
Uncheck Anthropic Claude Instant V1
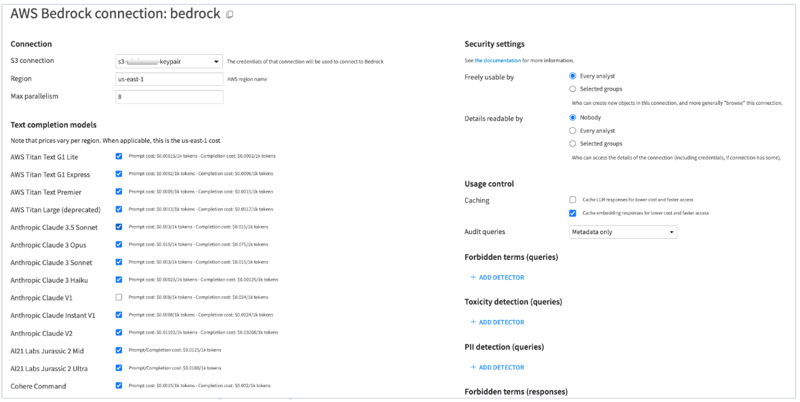click(119, 315)
